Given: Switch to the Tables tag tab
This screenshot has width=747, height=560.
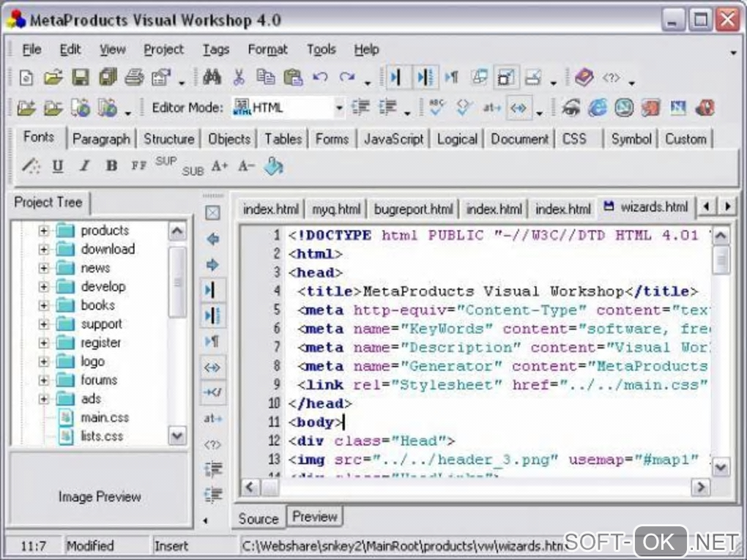Looking at the screenshot, I should tap(283, 139).
